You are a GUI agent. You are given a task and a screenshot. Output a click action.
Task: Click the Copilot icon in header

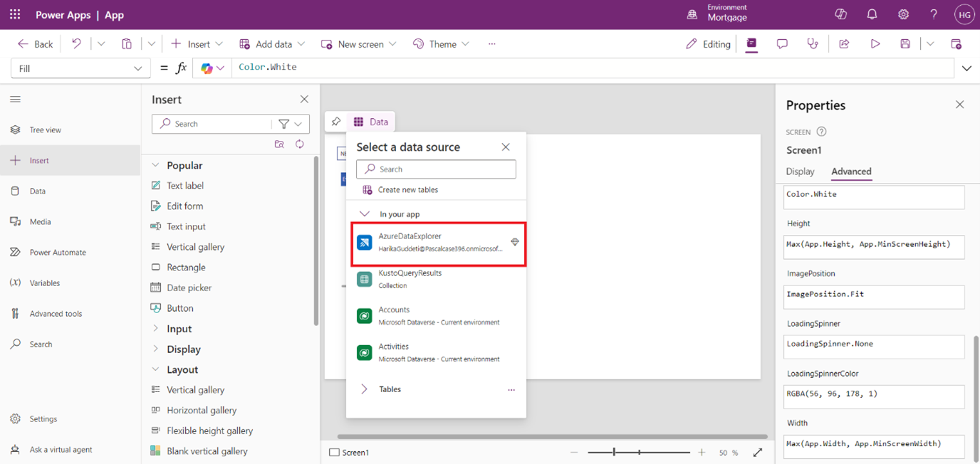pyautogui.click(x=840, y=14)
